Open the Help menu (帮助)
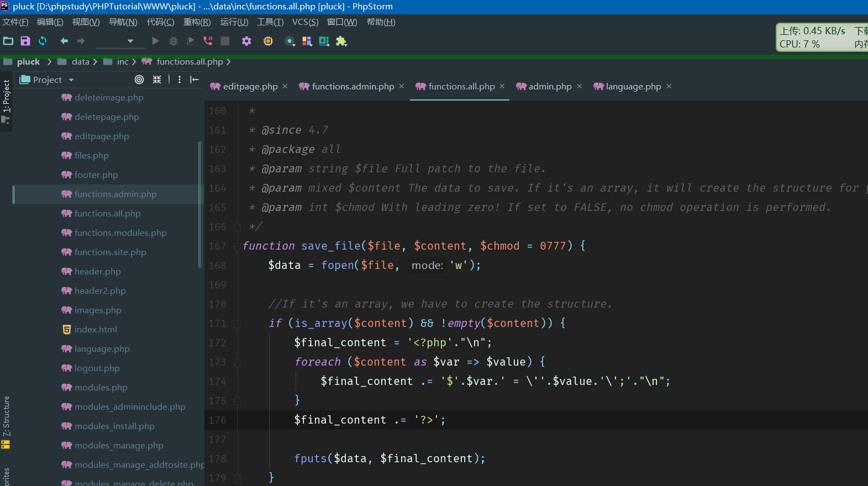 pyautogui.click(x=381, y=22)
